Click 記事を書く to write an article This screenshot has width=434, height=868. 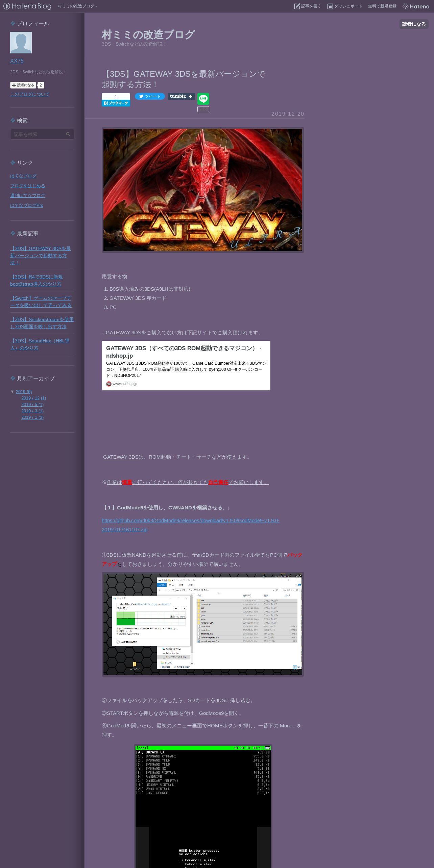[308, 6]
